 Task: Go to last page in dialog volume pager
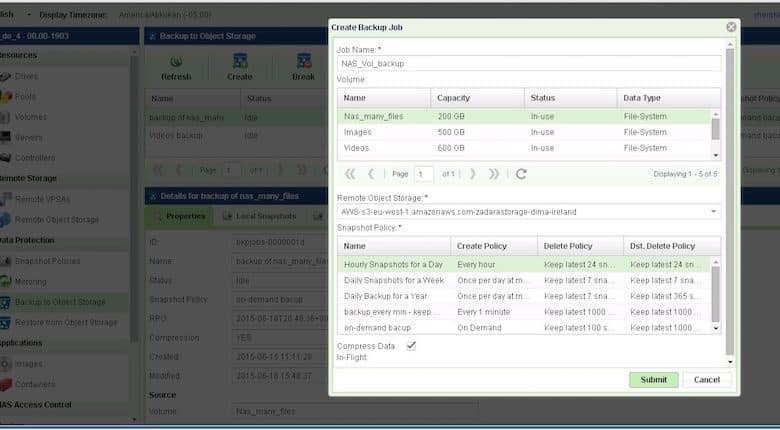pos(493,174)
